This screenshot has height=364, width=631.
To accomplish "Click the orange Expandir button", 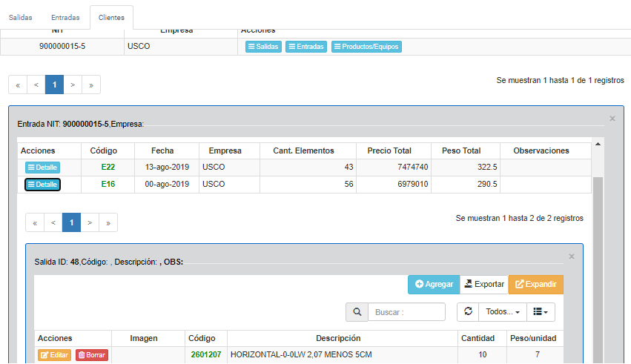I will [x=535, y=285].
